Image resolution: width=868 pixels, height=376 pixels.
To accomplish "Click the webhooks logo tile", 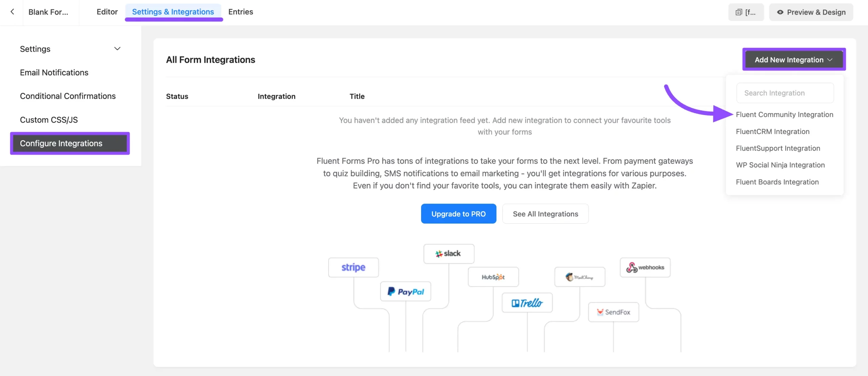I will 645,267.
